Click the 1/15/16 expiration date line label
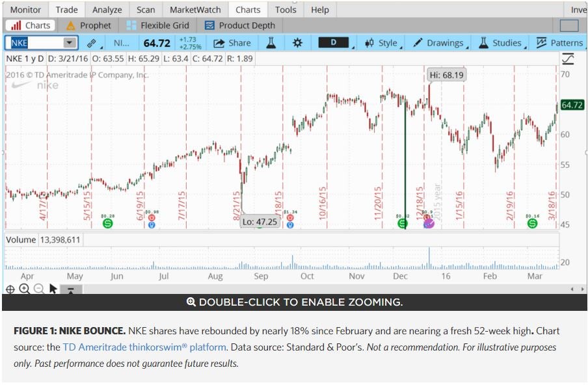Viewport: 588px width, 385px height. pos(459,205)
